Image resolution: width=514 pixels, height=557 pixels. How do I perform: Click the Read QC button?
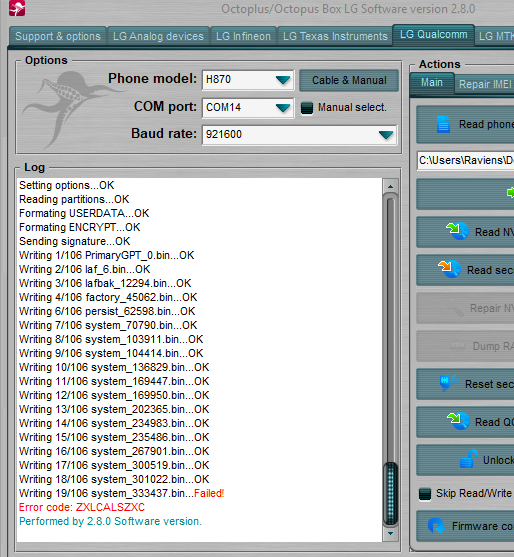(465, 422)
